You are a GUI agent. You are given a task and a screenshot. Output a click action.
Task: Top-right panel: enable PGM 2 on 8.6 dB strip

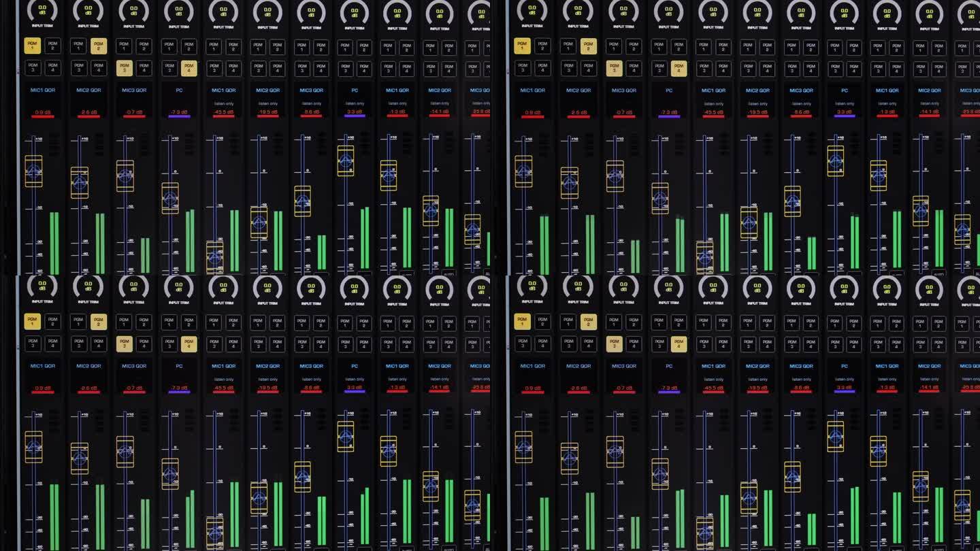(811, 46)
